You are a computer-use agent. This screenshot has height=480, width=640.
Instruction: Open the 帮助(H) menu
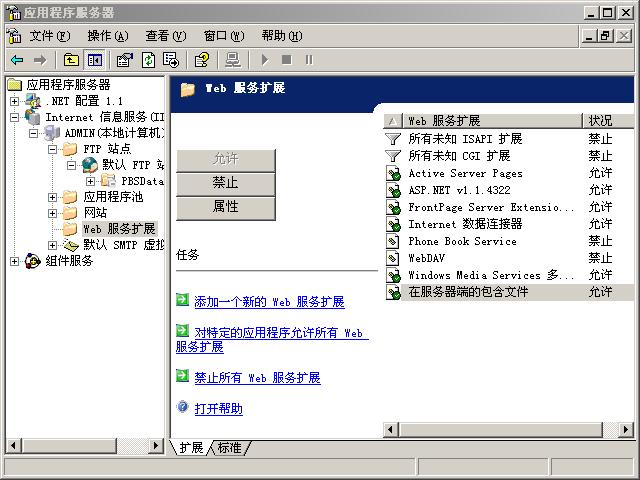pyautogui.click(x=282, y=36)
